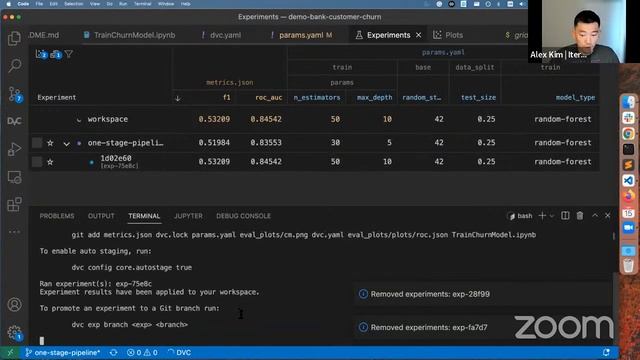Open Zoom app in the Dock
The width and height of the screenshot is (640, 360).
[629, 227]
